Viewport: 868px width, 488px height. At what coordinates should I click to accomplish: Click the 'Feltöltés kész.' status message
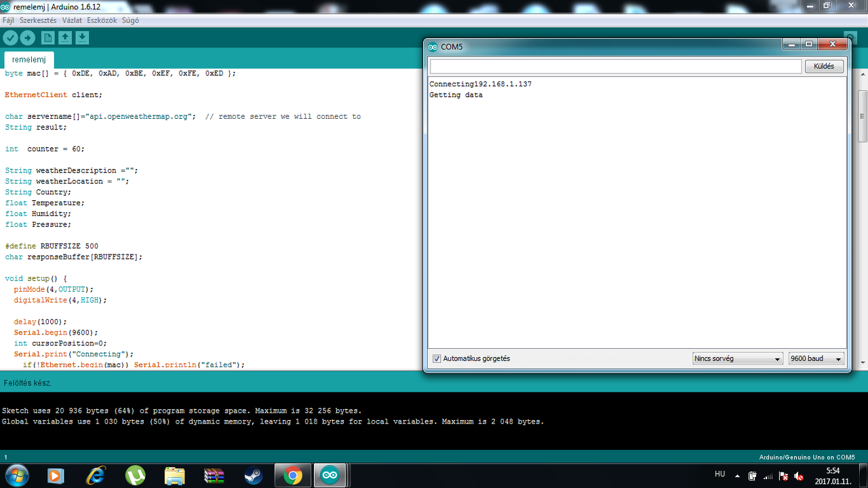click(x=27, y=383)
